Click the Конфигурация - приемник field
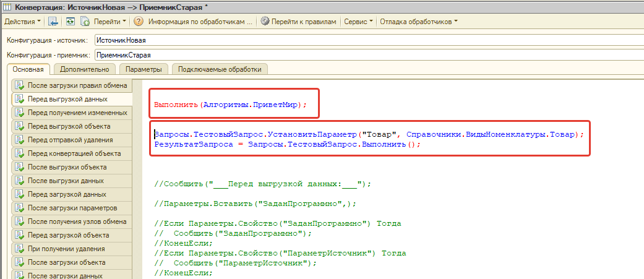This screenshot has height=279, width=644. pos(369,54)
